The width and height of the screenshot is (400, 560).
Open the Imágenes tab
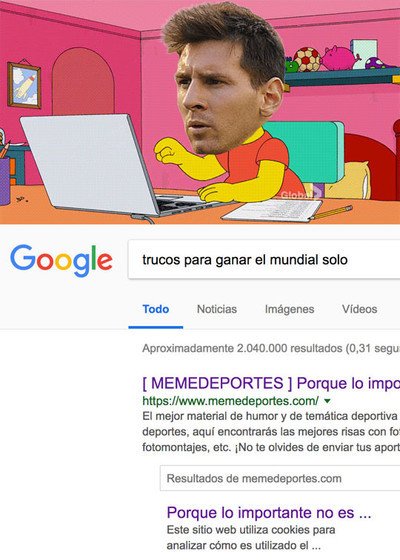pos(289,309)
